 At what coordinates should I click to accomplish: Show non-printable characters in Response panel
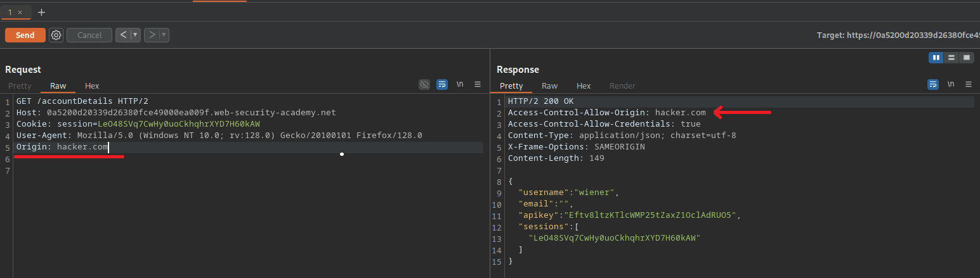(950, 84)
